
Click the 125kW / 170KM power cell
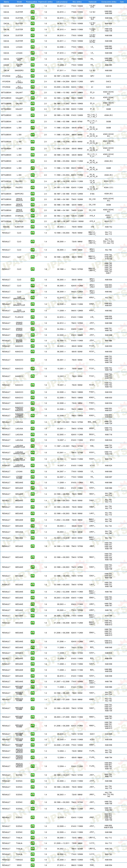[77, 216]
